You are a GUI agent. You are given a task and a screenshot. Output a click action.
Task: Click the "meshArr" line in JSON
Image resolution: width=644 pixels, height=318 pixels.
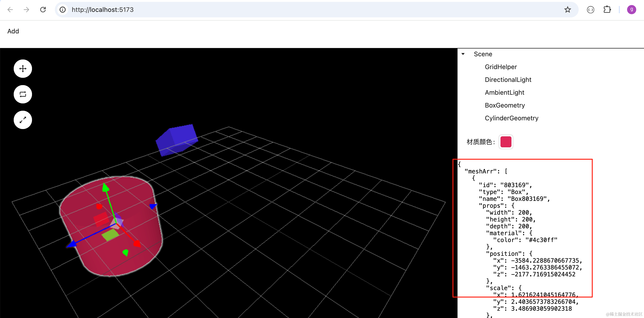click(486, 171)
